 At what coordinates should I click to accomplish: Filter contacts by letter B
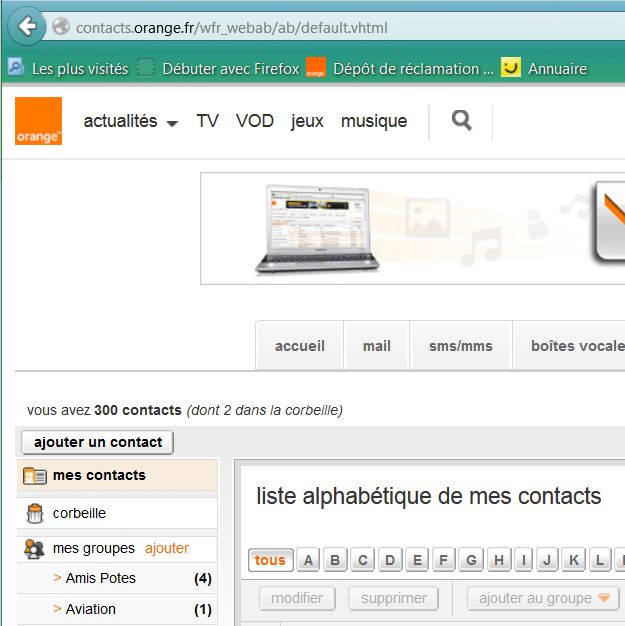tap(335, 560)
